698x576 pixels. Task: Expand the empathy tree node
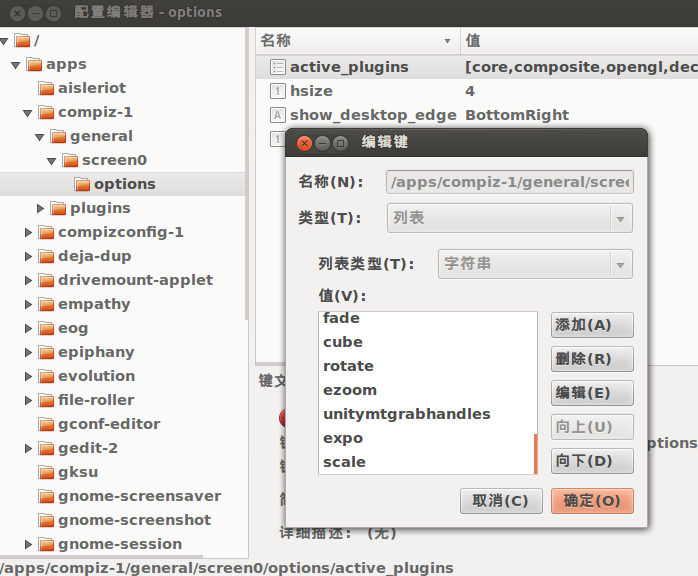(x=28, y=304)
